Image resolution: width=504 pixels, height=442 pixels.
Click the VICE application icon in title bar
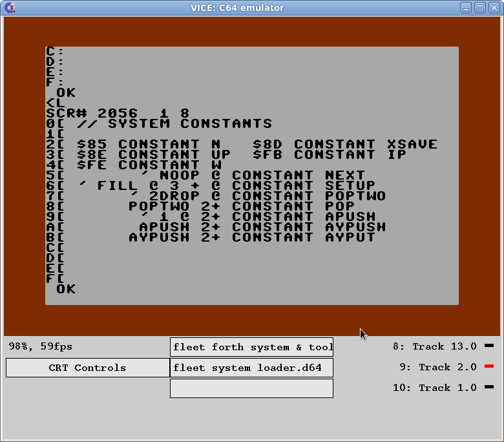coord(9,8)
